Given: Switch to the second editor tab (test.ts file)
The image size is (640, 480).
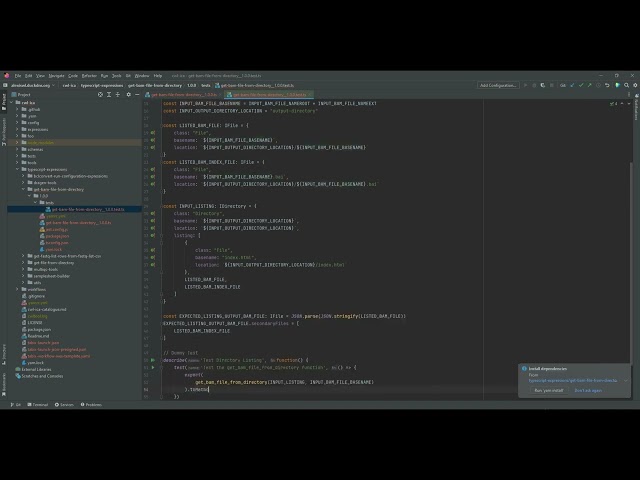Looking at the screenshot, I should (269, 95).
